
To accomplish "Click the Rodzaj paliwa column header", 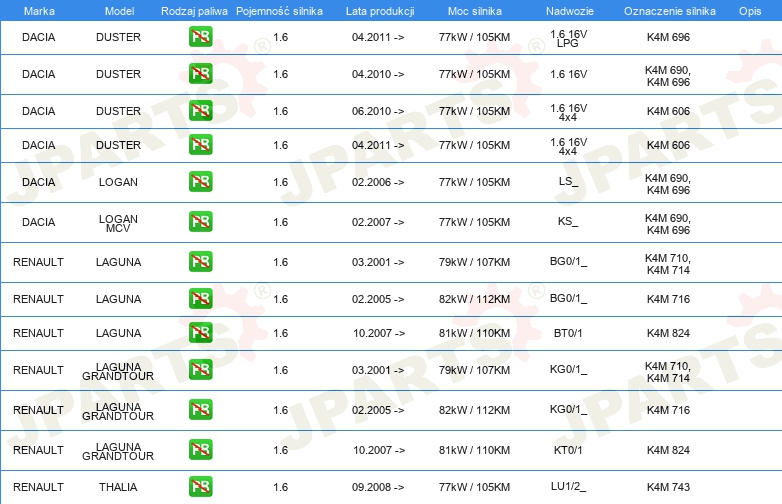I will [194, 11].
